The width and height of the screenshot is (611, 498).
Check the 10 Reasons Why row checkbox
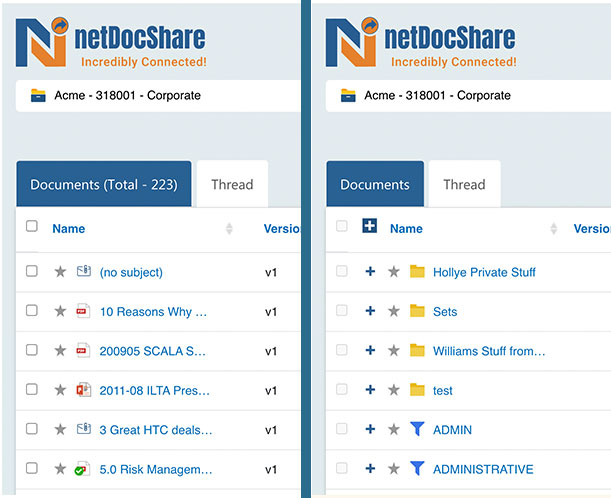coord(32,311)
